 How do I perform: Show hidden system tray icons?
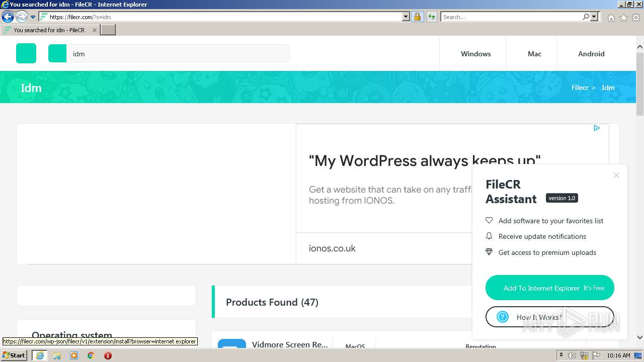click(x=561, y=355)
